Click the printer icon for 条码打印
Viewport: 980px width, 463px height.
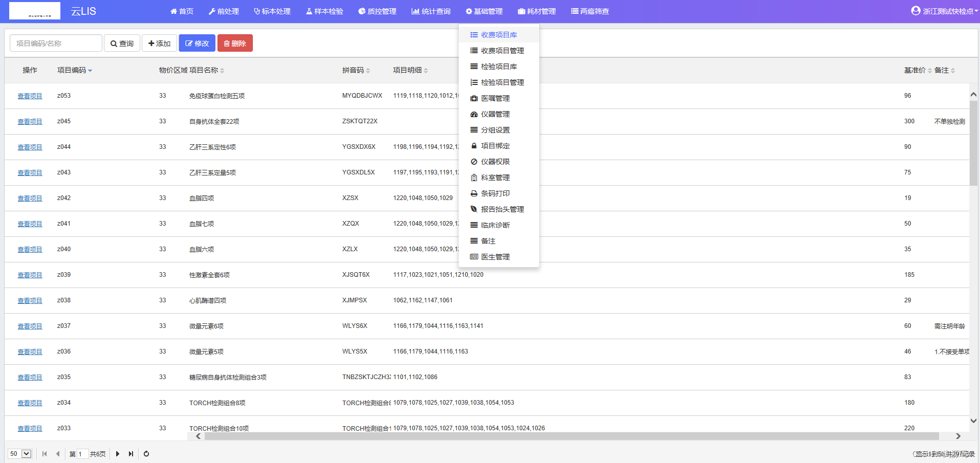474,193
